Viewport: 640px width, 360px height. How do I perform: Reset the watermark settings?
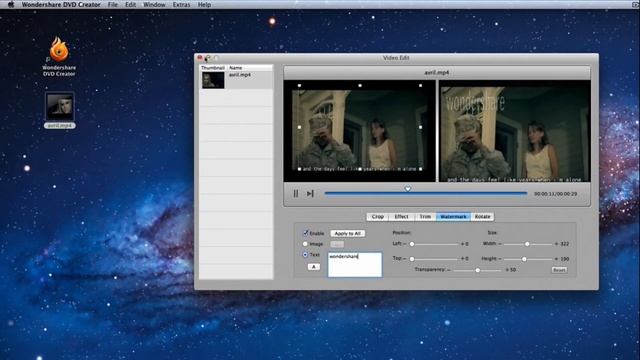(x=559, y=270)
